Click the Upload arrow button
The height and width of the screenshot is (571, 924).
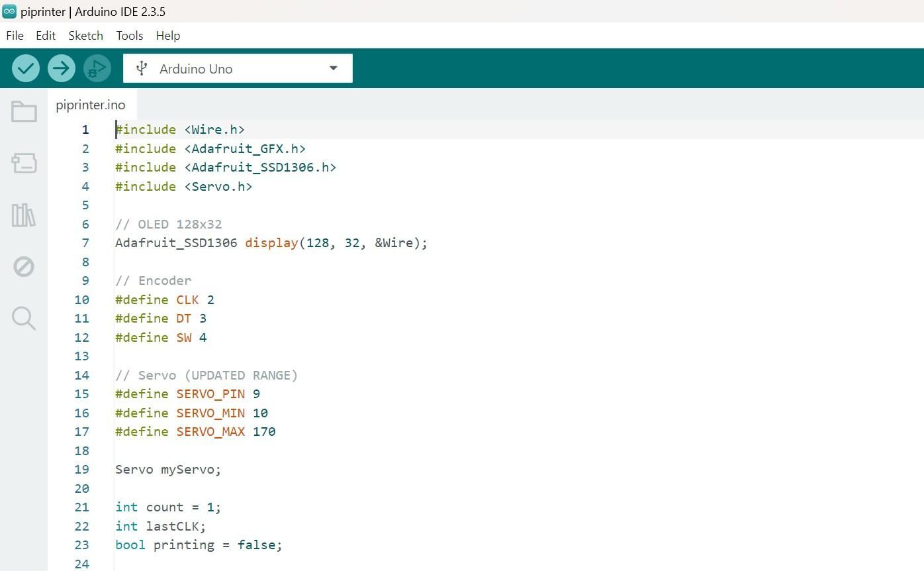click(x=62, y=68)
